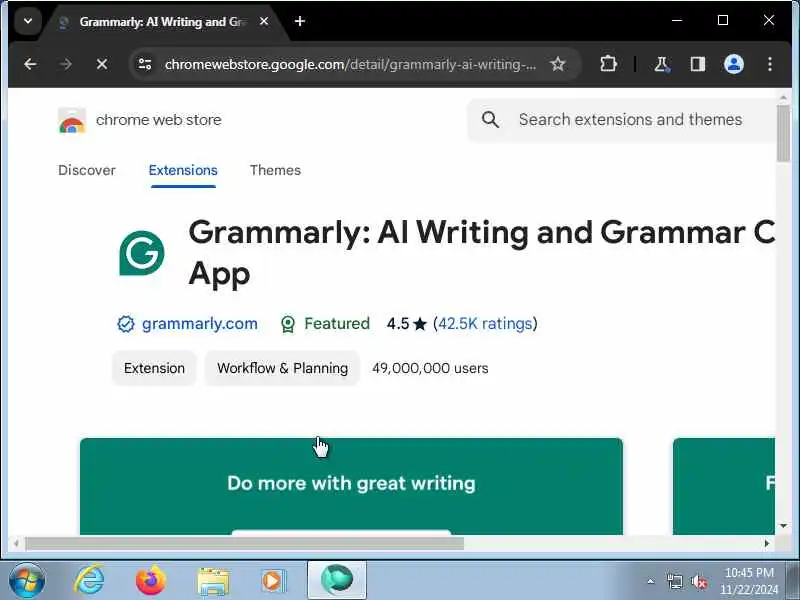Click the vertical scrollbar up arrow
800x600 pixels.
(x=783, y=96)
